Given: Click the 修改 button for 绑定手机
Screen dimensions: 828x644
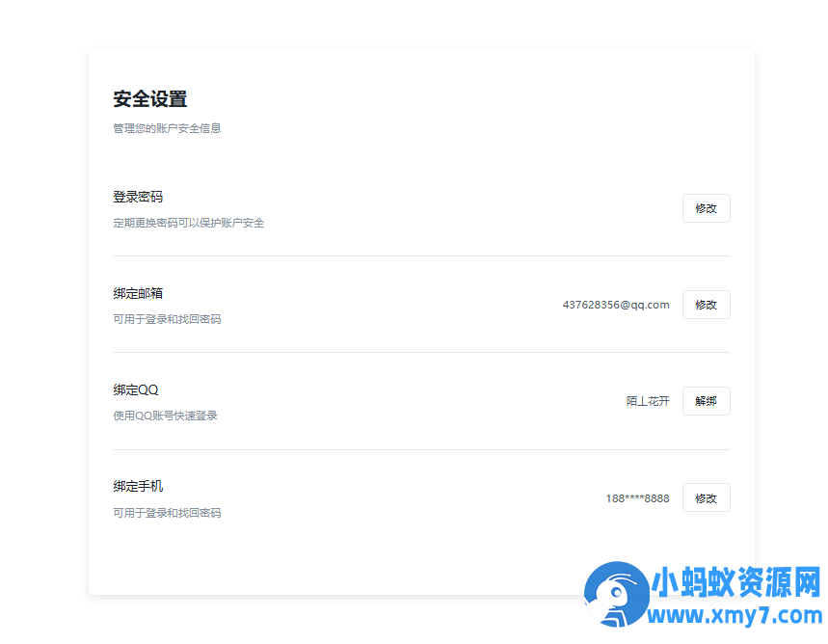Looking at the screenshot, I should click(x=706, y=498).
